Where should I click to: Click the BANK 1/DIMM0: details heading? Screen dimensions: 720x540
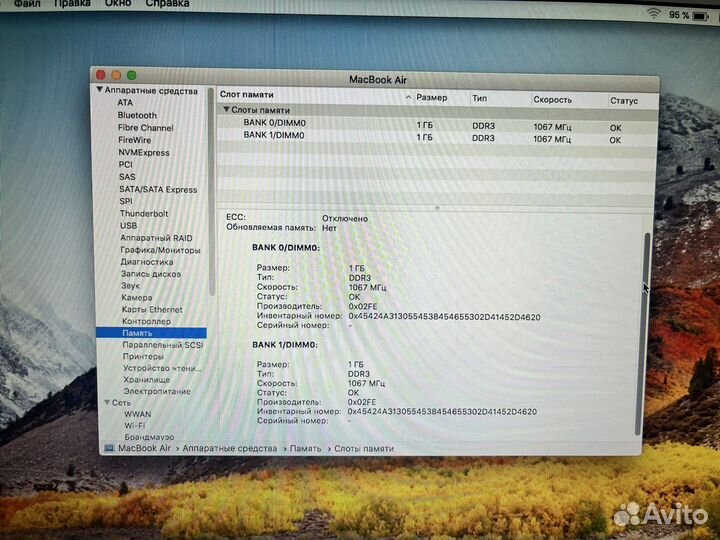285,344
